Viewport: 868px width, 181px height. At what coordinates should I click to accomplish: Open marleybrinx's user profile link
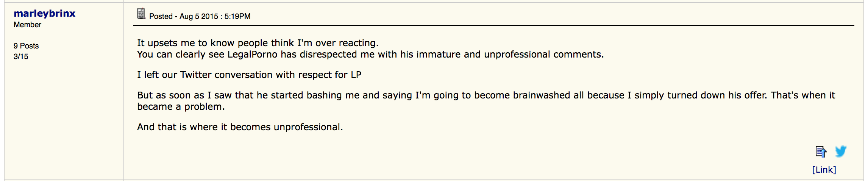pyautogui.click(x=45, y=13)
